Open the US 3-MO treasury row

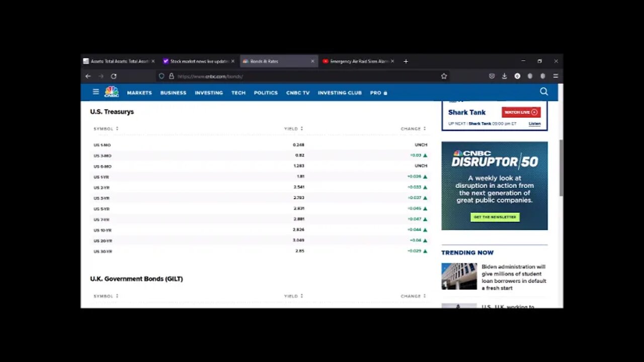pos(260,155)
